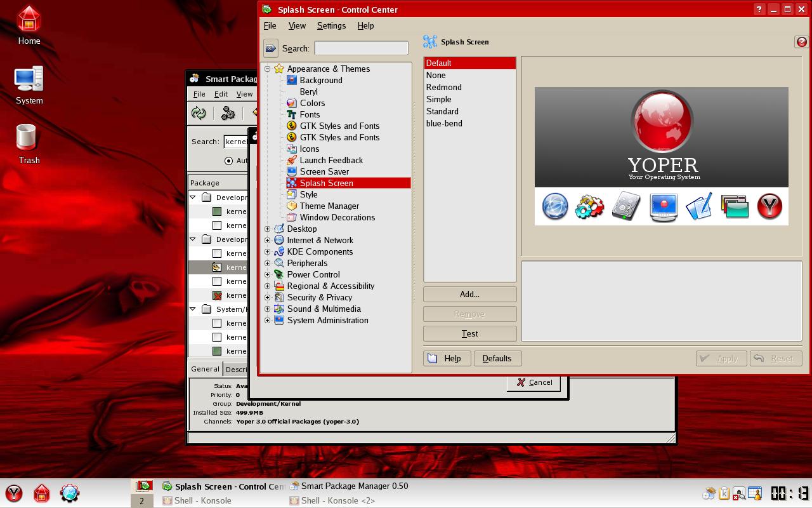Screen dimensions: 812x508
Task: Click the tray search icon with red X
Action: (x=739, y=493)
